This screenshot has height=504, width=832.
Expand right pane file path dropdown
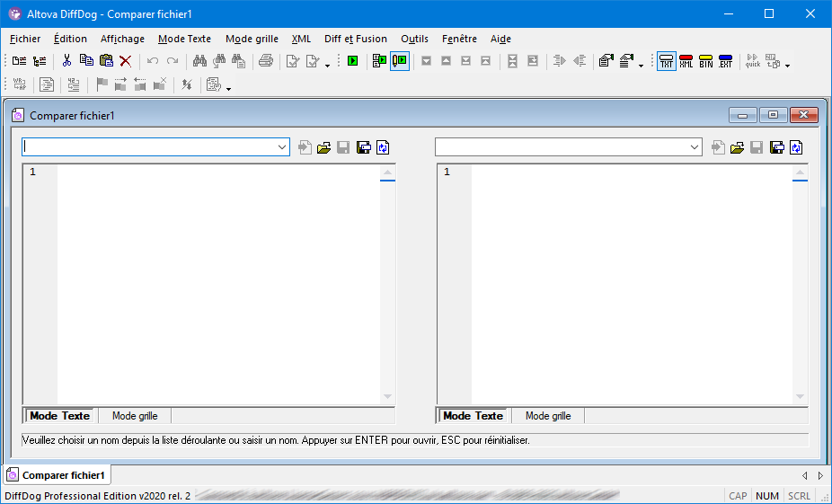694,147
